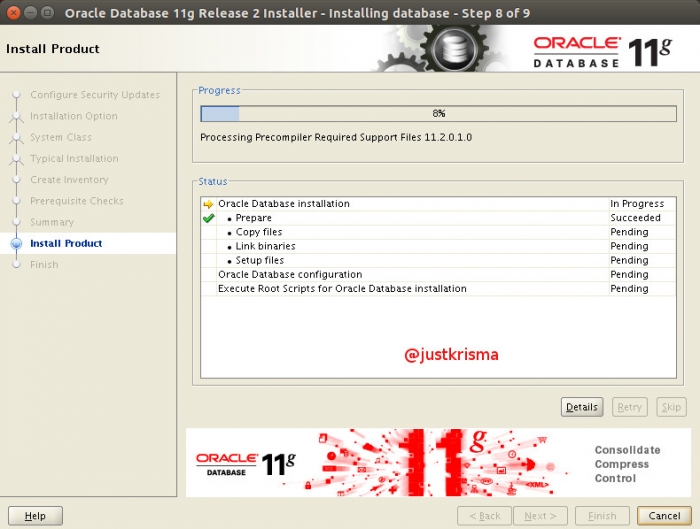Image resolution: width=700 pixels, height=529 pixels.
Task: Select Execute Root Scripts row
Action: point(438,289)
